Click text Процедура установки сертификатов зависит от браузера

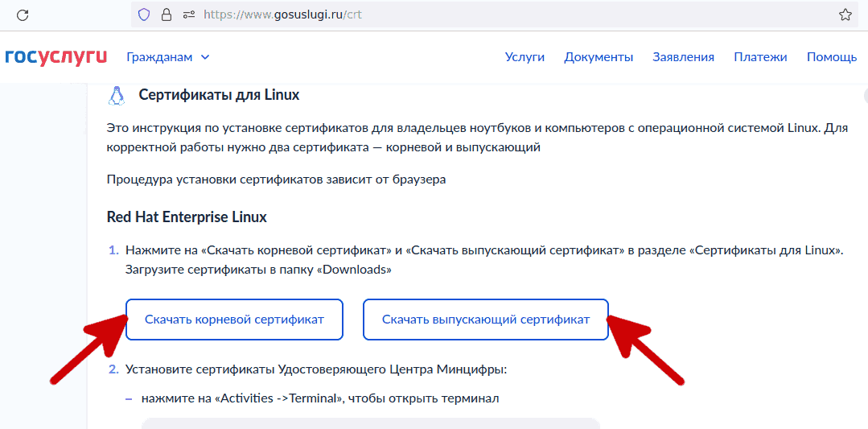click(276, 180)
